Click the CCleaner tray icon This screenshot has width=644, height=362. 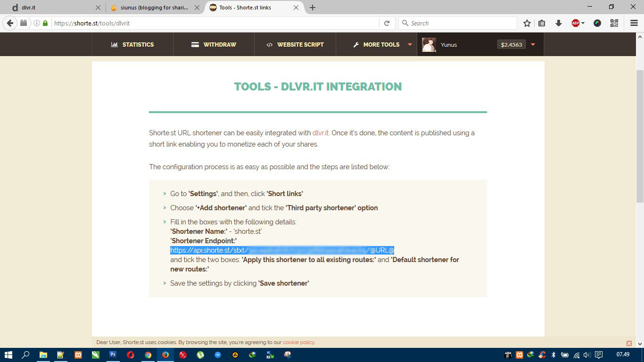pyautogui.click(x=542, y=355)
